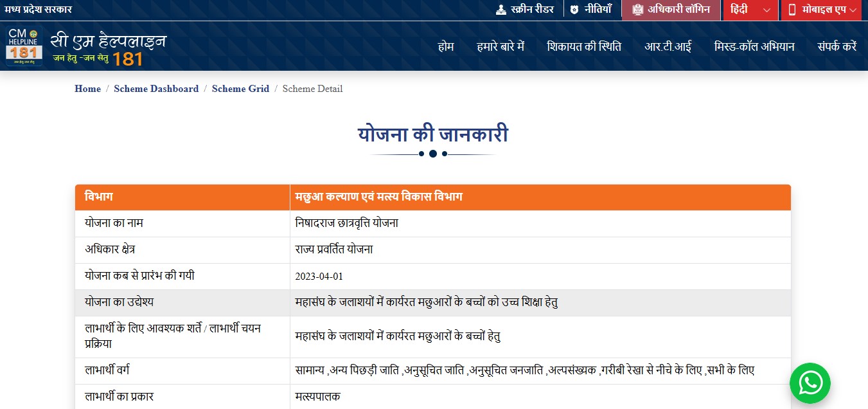Screen dimensions: 868x409
Task: Click Scheme Dashboard breadcrumb link
Action: (x=156, y=89)
